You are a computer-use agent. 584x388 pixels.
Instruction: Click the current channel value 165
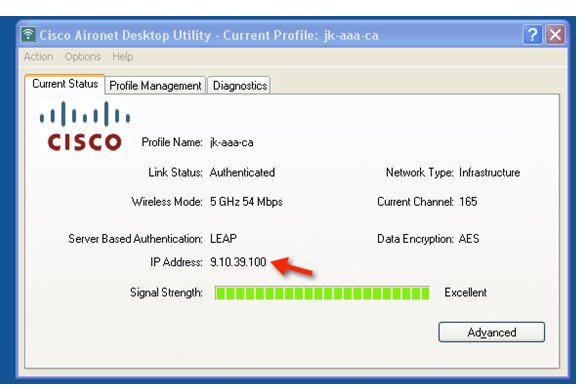(468, 202)
